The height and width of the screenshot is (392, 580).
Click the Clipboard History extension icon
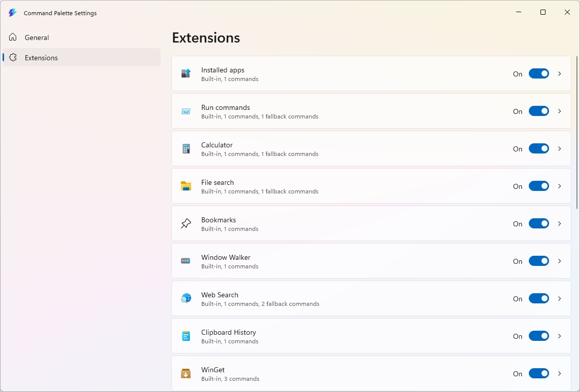[x=186, y=336]
